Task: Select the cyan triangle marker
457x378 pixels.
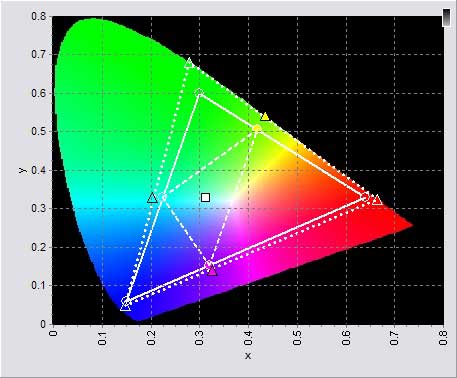Action: point(152,198)
